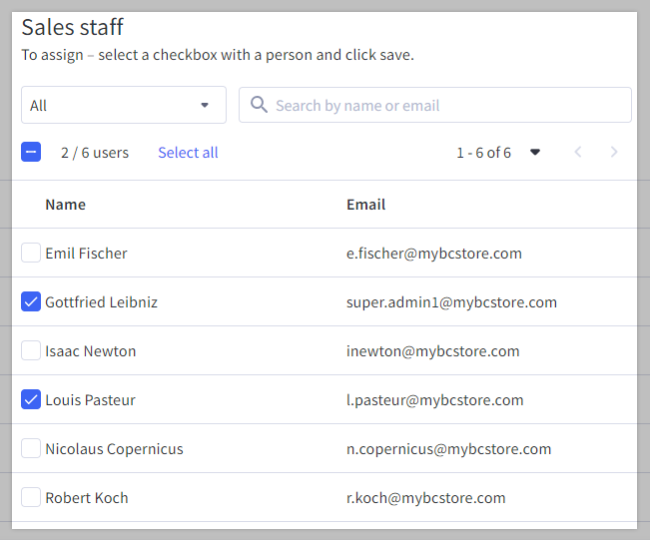Click the Sales staff heading
The width and height of the screenshot is (650, 540).
tap(73, 27)
